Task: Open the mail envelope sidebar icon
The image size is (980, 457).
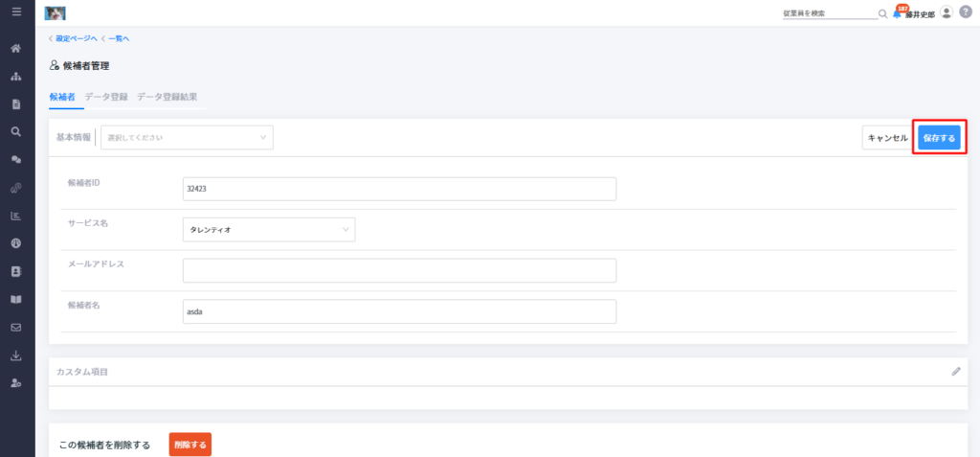Action: click(x=17, y=328)
